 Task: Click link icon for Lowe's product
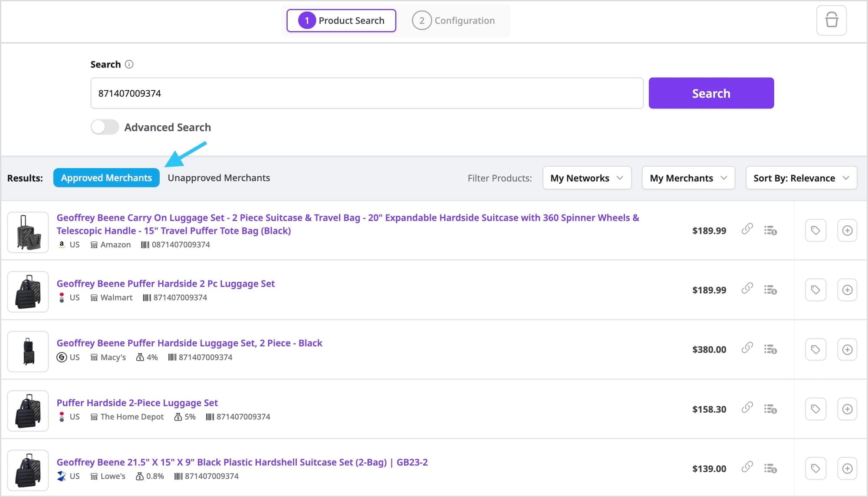click(747, 467)
